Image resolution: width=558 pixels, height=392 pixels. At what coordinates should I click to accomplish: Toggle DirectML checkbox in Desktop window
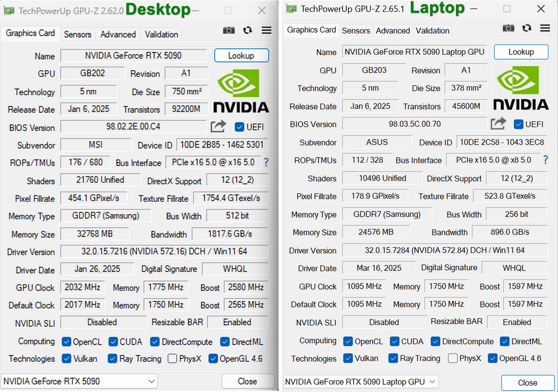coord(225,342)
